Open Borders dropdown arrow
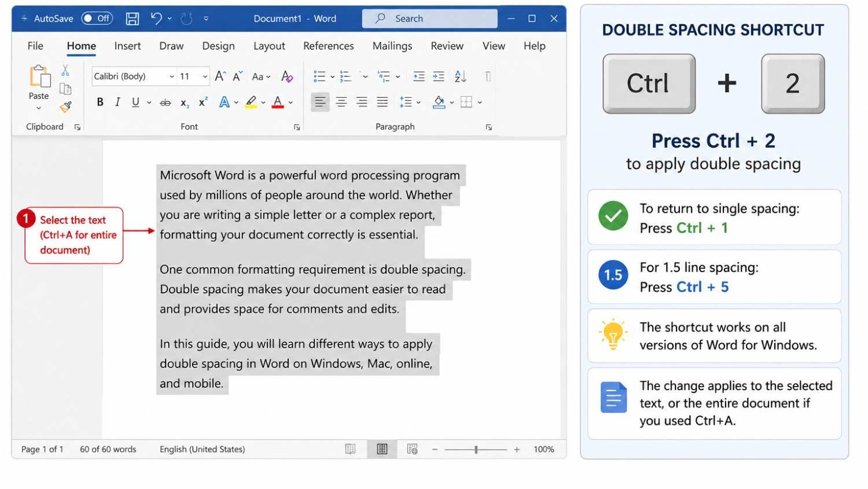The width and height of the screenshot is (868, 489). pos(480,103)
